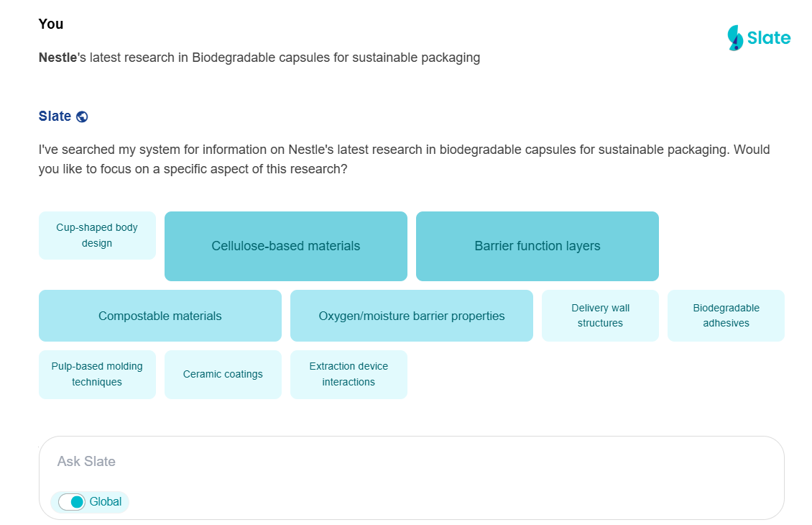This screenshot has width=812, height=525.
Task: Select the Cup-shaped body design topic
Action: click(x=97, y=235)
